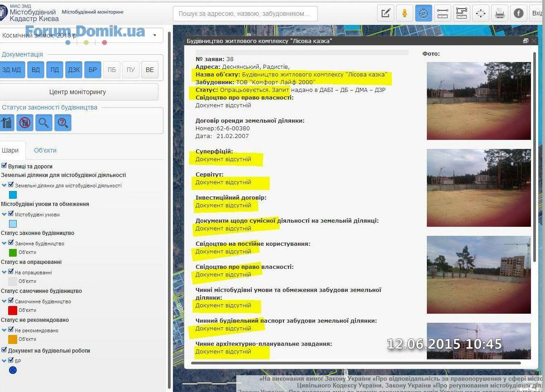Uncheck Документ на будівельні роботи checkbox
545x392 pixels.
pyautogui.click(x=4, y=350)
